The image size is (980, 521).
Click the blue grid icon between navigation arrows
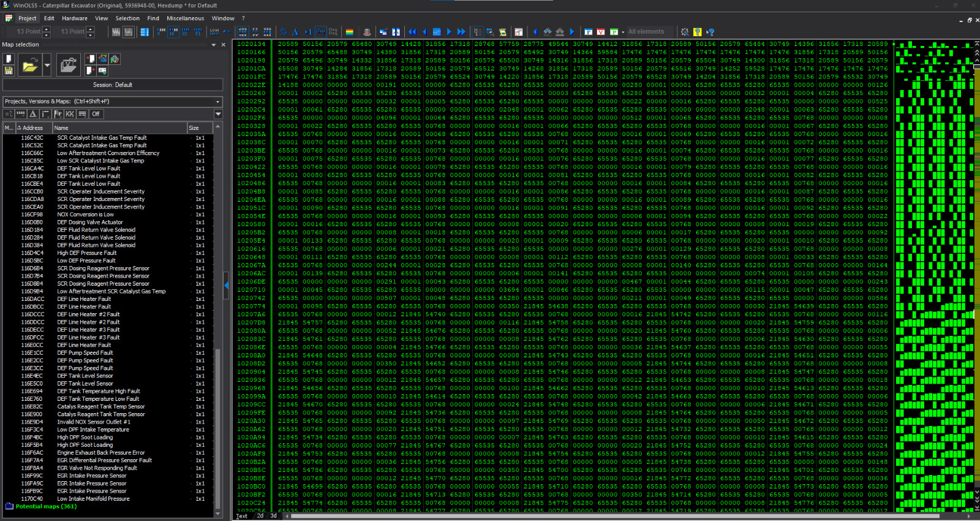pyautogui.click(x=437, y=32)
